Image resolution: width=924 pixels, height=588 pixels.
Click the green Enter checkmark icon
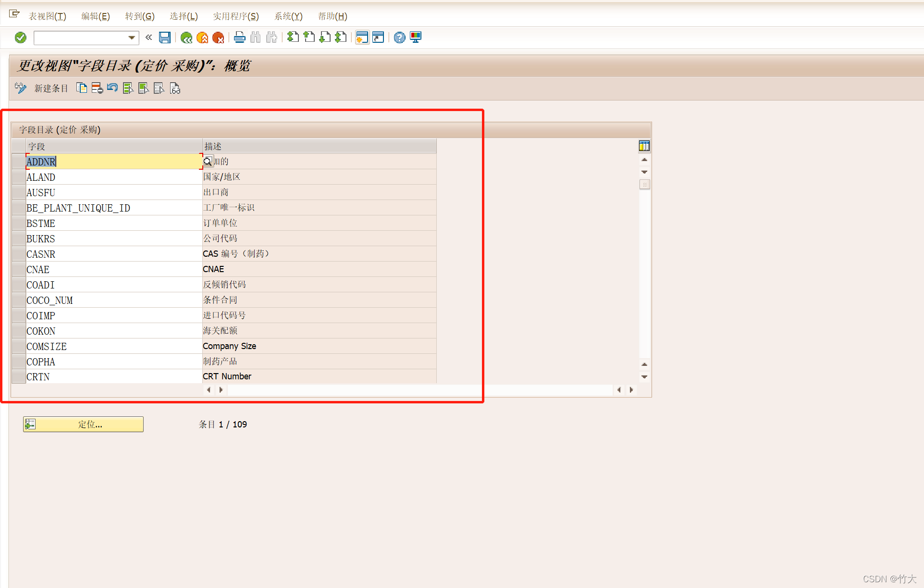tap(20, 38)
